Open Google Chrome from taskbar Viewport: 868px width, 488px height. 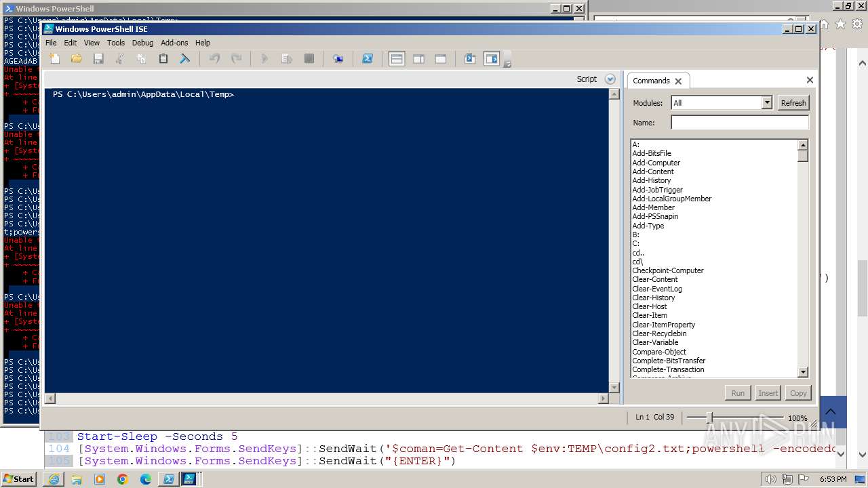coord(123,479)
